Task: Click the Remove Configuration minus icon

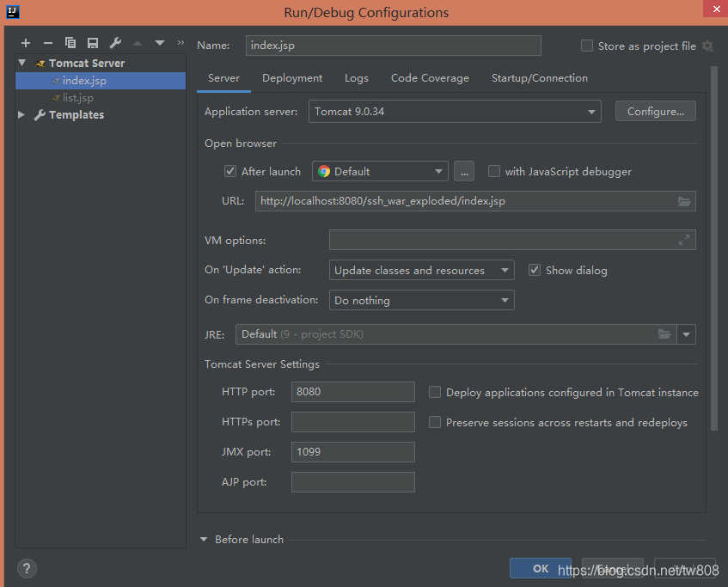Action: pos(48,43)
